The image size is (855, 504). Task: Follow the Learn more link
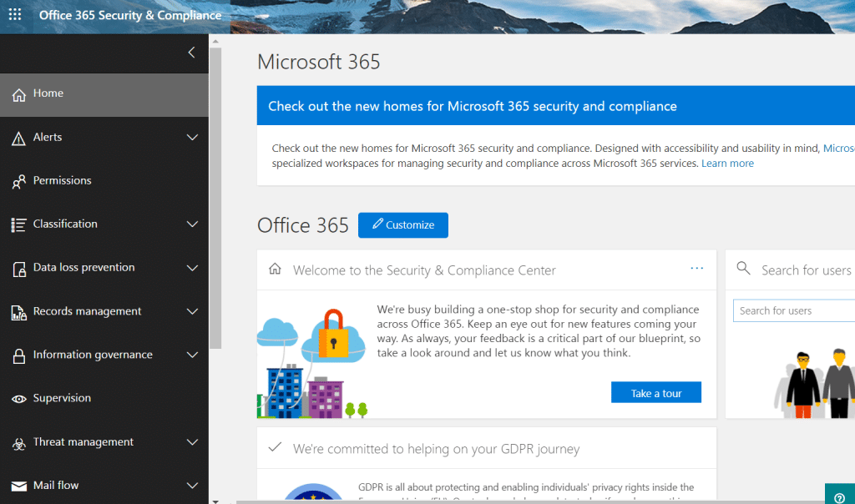[727, 164]
